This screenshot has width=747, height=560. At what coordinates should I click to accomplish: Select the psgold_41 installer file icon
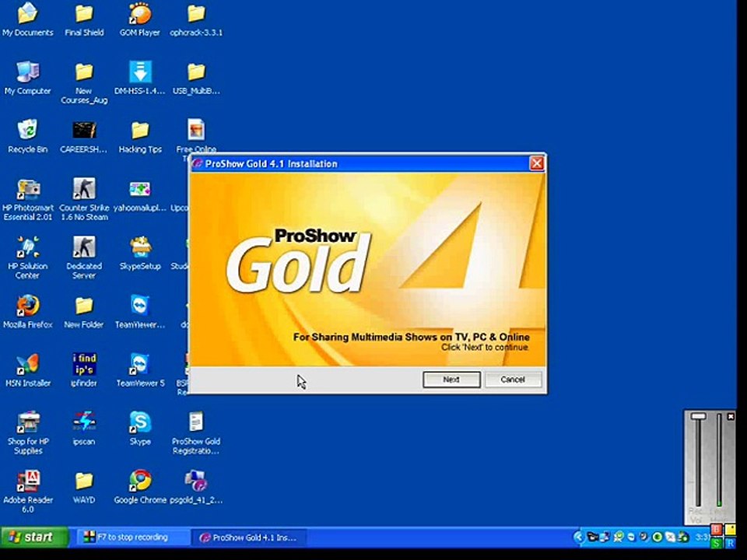[196, 487]
